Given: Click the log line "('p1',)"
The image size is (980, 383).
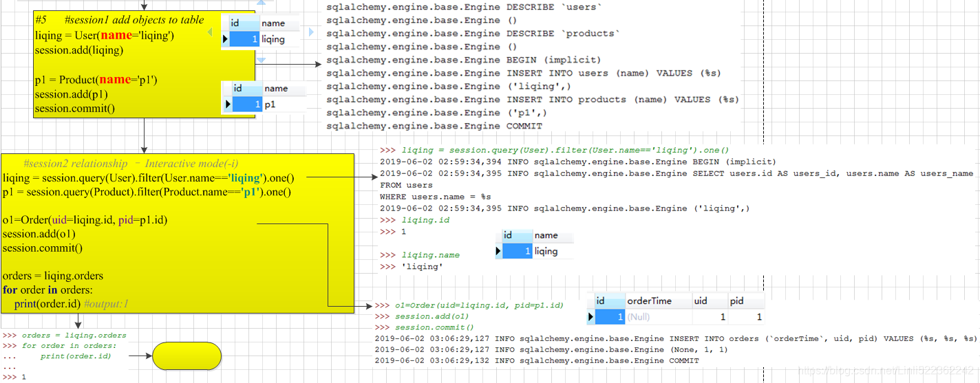Looking at the screenshot, I should coord(437,113).
